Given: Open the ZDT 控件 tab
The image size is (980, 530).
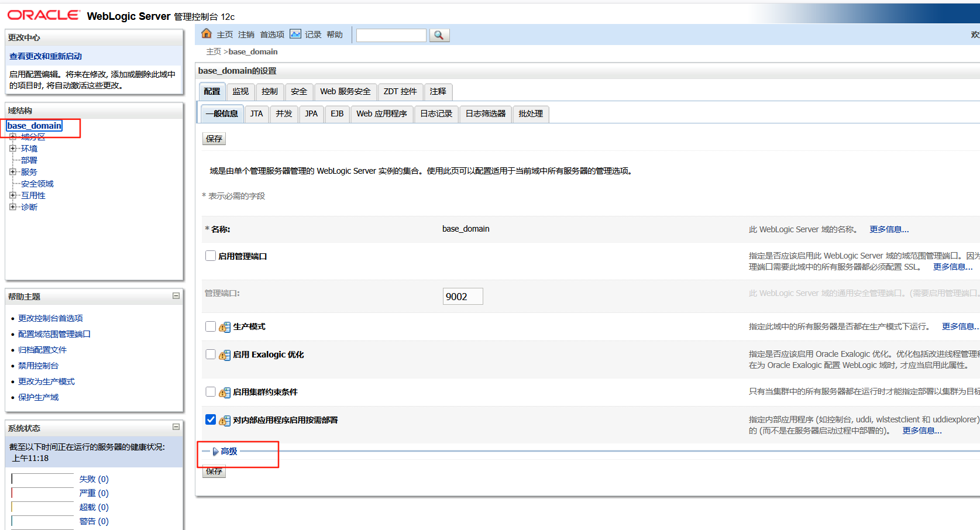Looking at the screenshot, I should 400,92.
